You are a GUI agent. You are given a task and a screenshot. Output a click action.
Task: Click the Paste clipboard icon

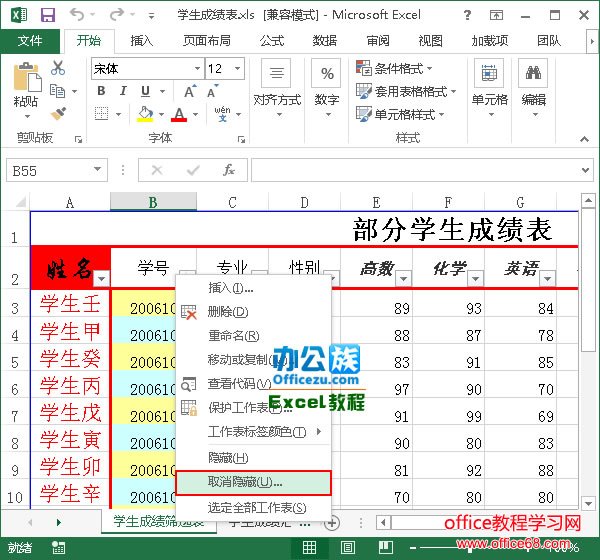pyautogui.click(x=26, y=82)
